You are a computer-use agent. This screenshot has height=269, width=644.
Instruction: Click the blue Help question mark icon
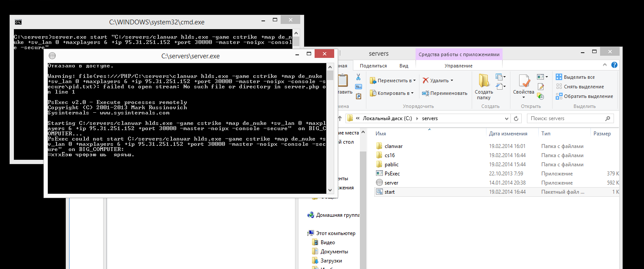click(614, 65)
